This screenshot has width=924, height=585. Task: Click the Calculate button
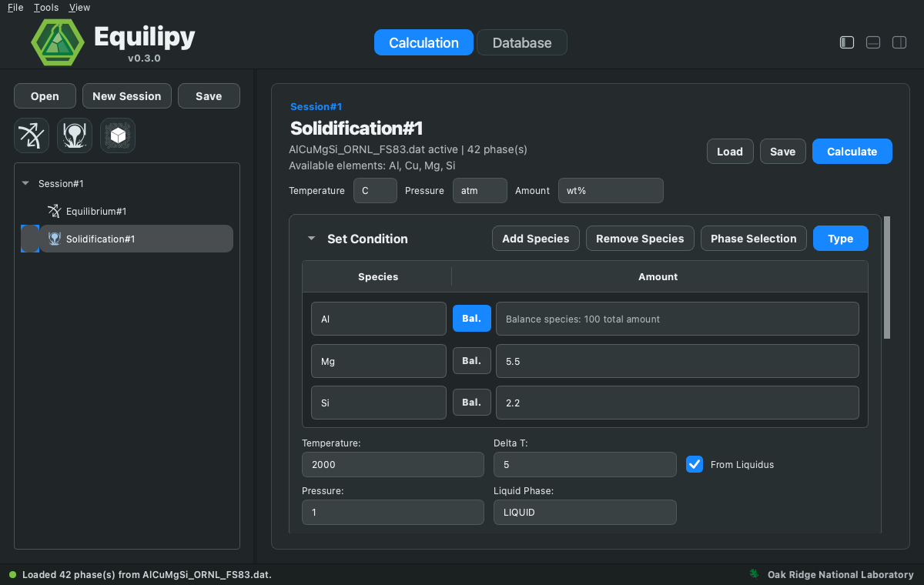click(x=852, y=152)
